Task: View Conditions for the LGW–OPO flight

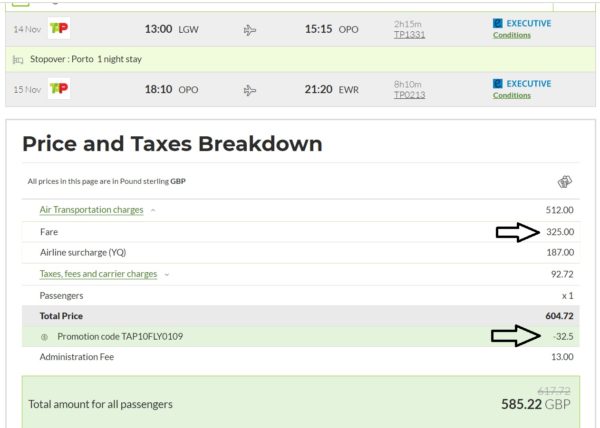Action: (x=512, y=36)
